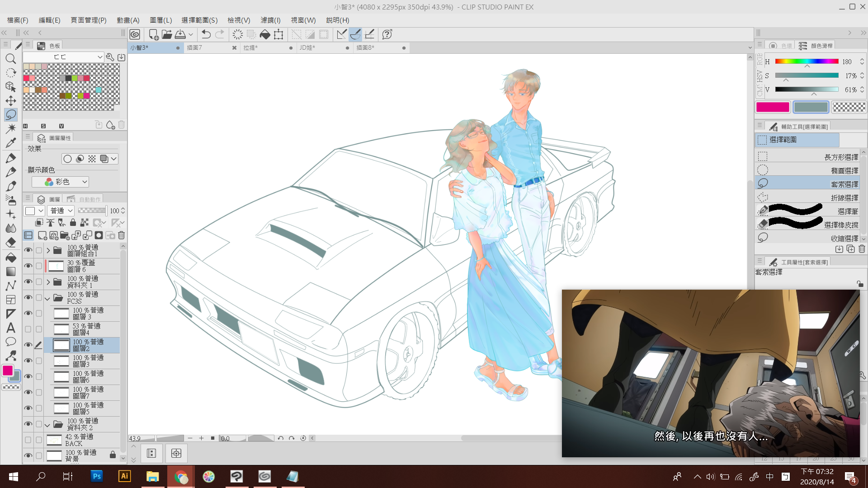The image size is (868, 488).
Task: Open the blending mode 普通 dropdown
Action: click(x=61, y=211)
